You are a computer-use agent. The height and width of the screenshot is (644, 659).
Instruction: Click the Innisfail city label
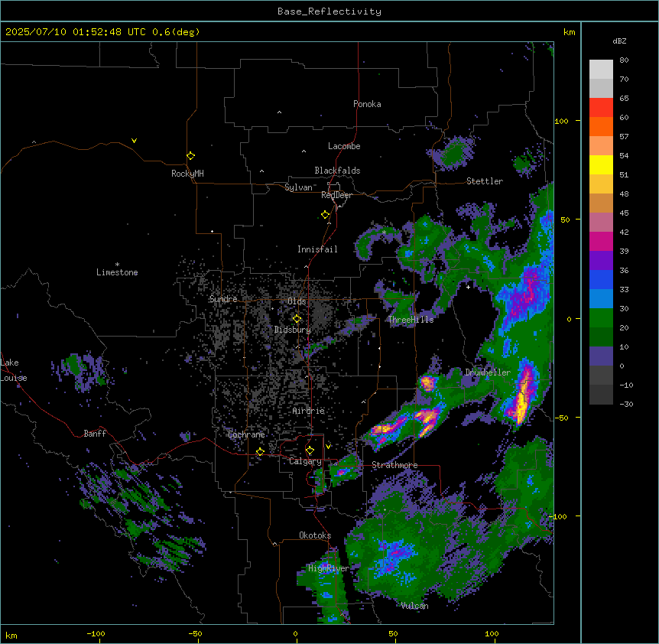tap(317, 249)
